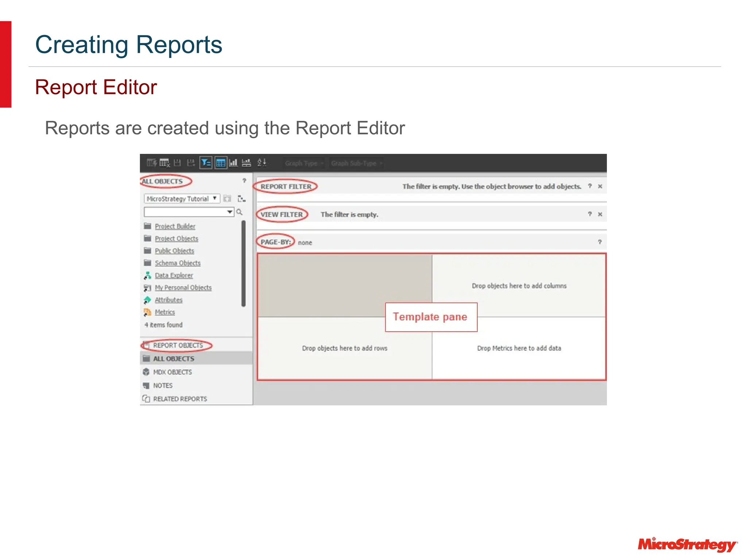Close the View Filter pane

point(600,214)
